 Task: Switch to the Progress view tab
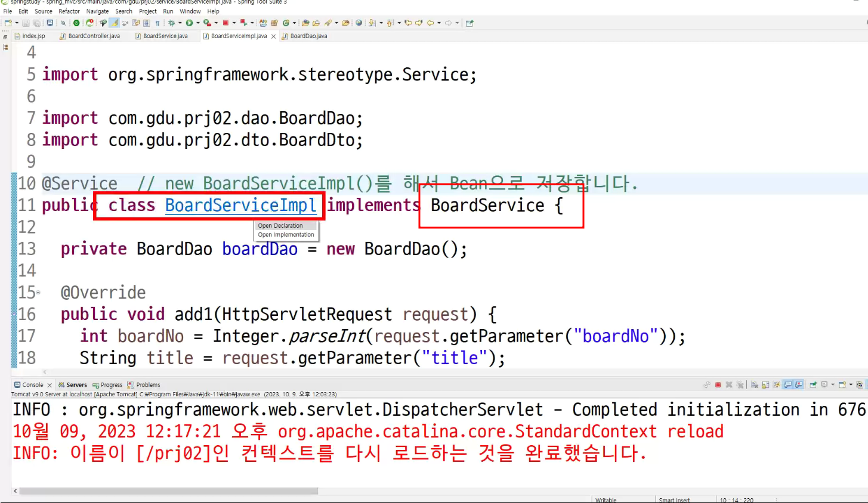[107, 385]
